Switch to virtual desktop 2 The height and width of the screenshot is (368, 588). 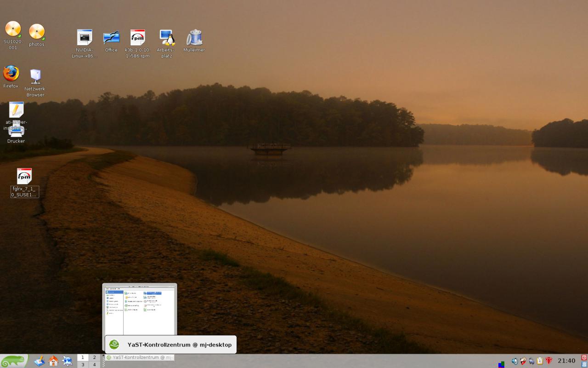pyautogui.click(x=94, y=357)
